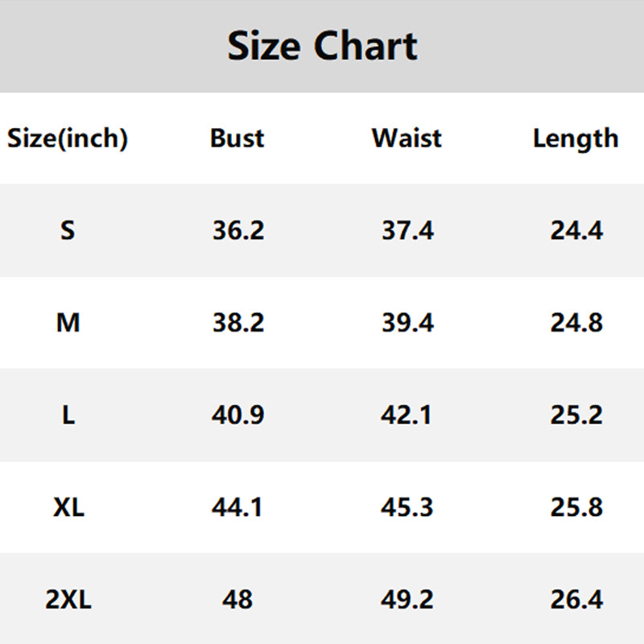The height and width of the screenshot is (644, 644).
Task: Click the 24.8 length value
Action: 576,323
